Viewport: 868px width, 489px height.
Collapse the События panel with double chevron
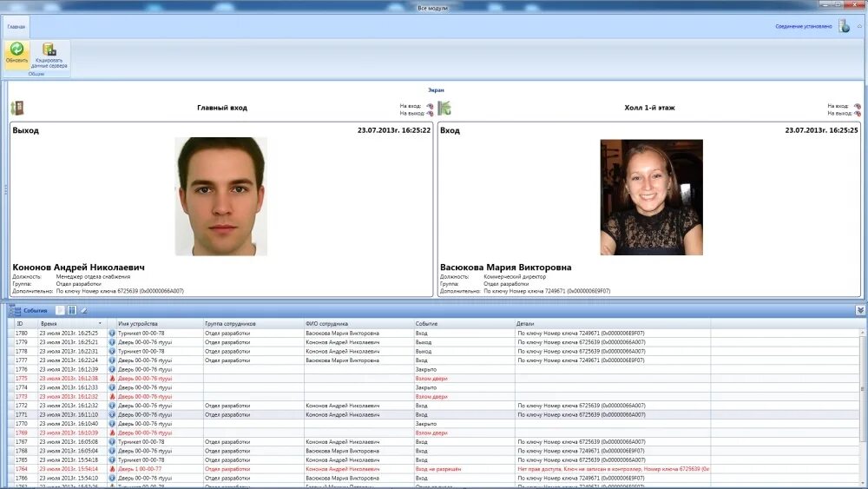pos(860,311)
